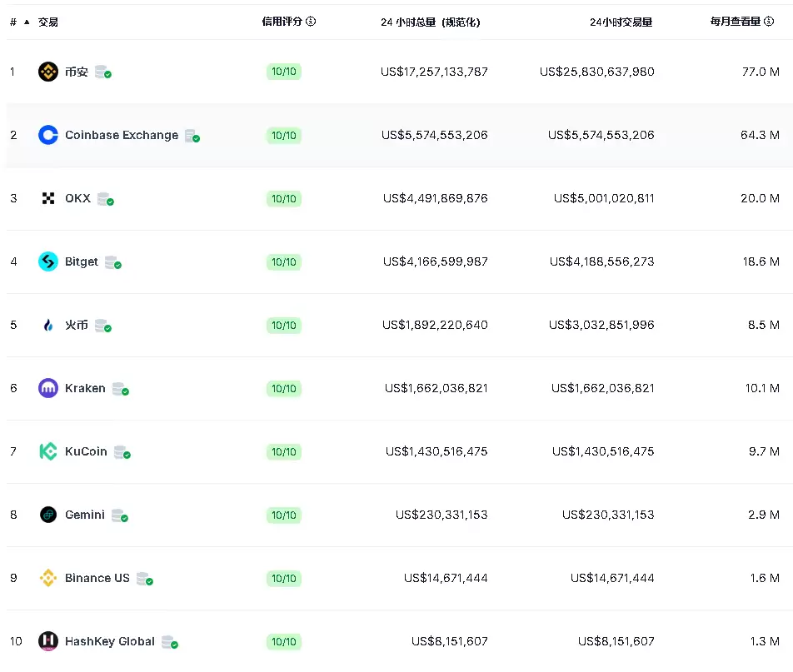Click the Binance US logo icon
The width and height of the screenshot is (793, 672).
pos(48,578)
